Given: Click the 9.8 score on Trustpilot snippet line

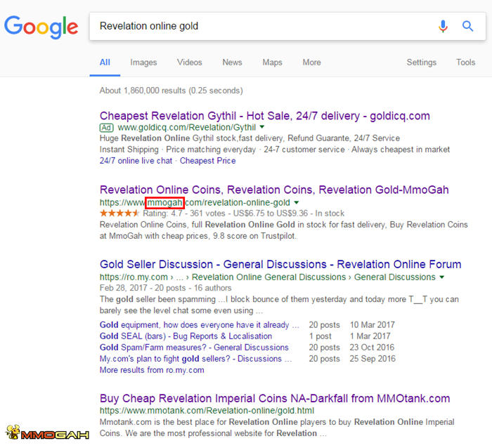Looking at the screenshot, I should (198, 236).
